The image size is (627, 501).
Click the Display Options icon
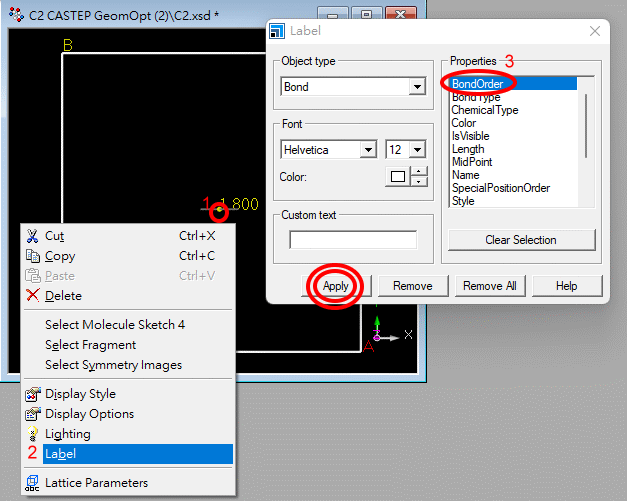coord(32,414)
